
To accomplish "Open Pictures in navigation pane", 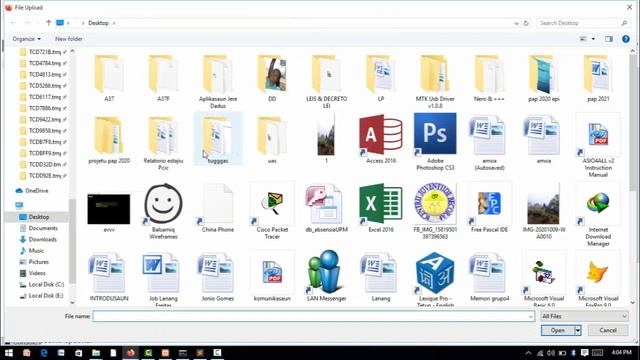I will (34, 262).
